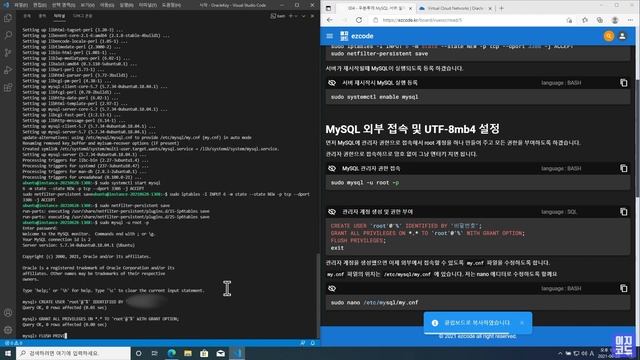Close the Virtual Cloud Networks browser tab

click(490, 8)
